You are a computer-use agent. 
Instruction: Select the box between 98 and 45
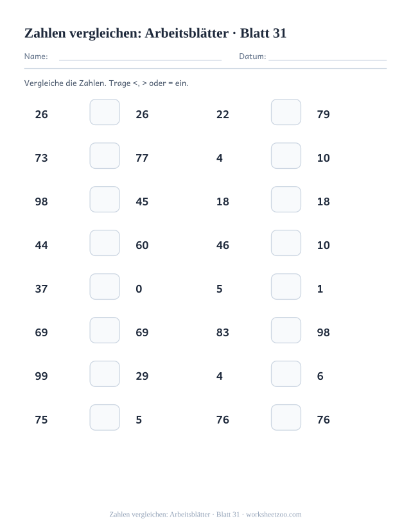[105, 199]
